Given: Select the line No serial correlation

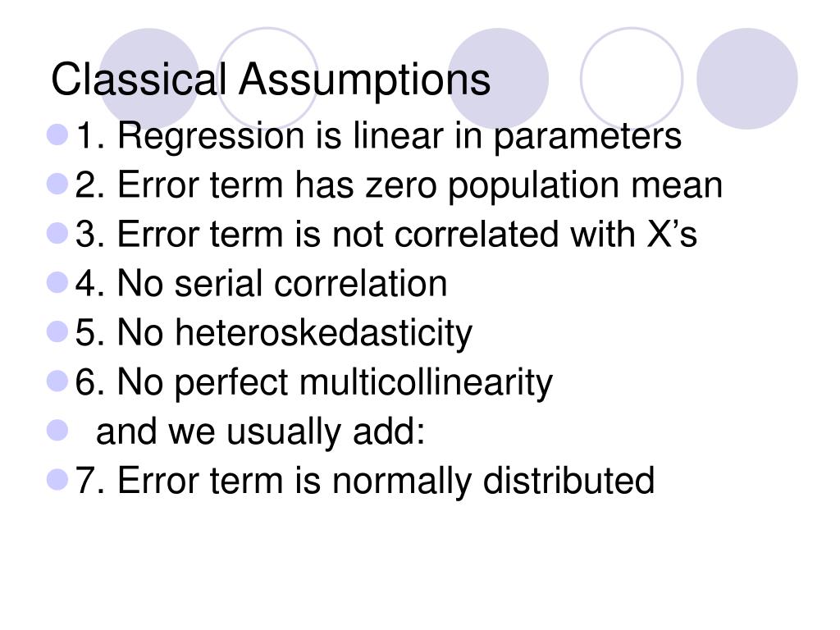Looking at the screenshot, I should point(262,283).
